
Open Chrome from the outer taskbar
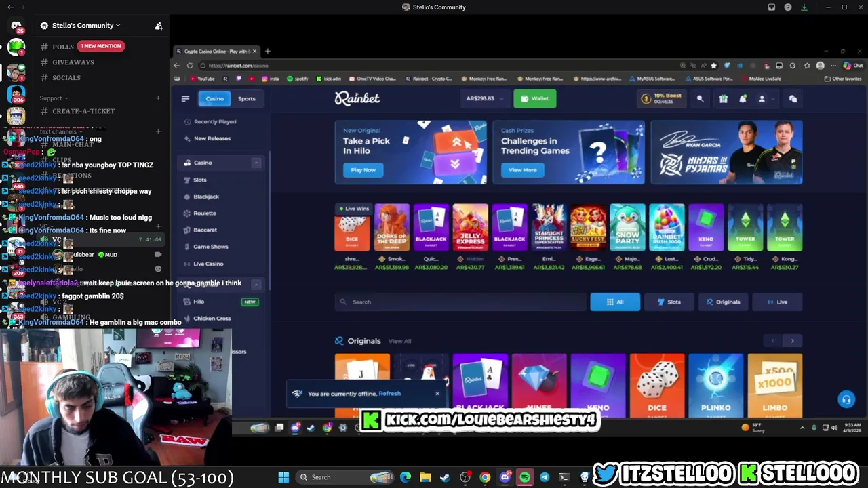click(485, 477)
